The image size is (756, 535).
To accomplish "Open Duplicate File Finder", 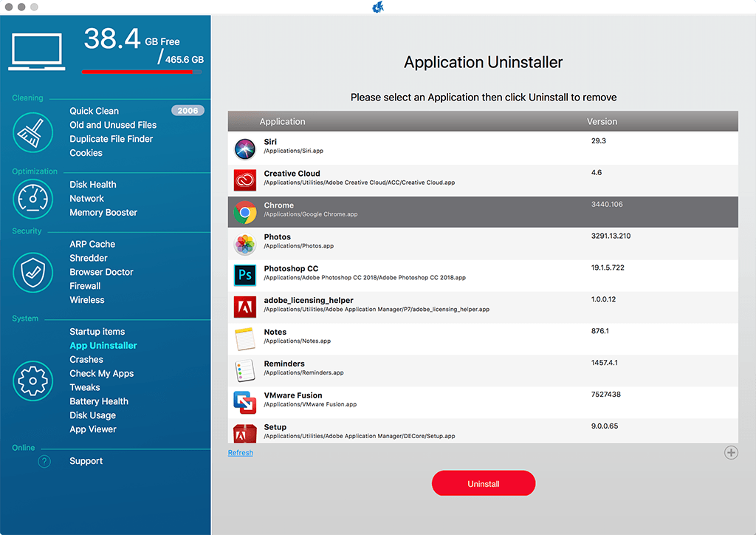I will [111, 139].
